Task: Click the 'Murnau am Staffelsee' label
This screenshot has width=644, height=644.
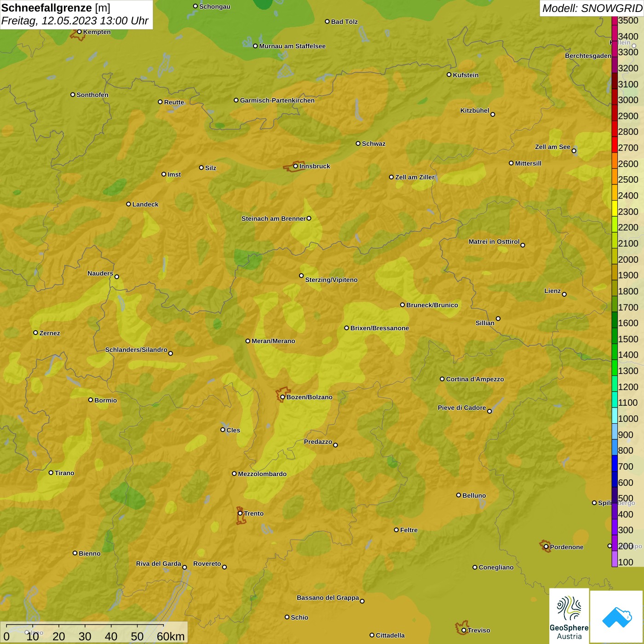Action: pyautogui.click(x=293, y=46)
